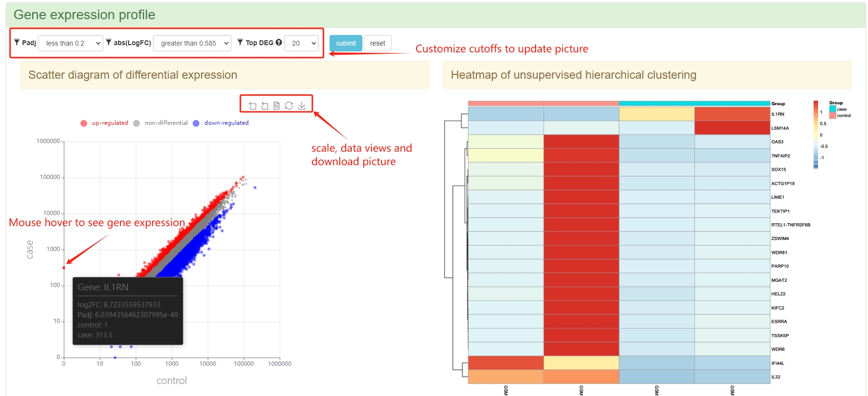
Task: Click the LIME1 gene label in heatmap
Action: point(778,197)
